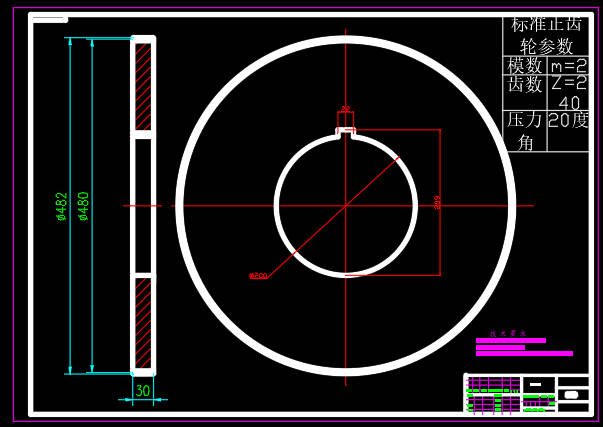Click the ø482 outer diameter dimension
Viewport: 603px width, 427px height.
62,206
